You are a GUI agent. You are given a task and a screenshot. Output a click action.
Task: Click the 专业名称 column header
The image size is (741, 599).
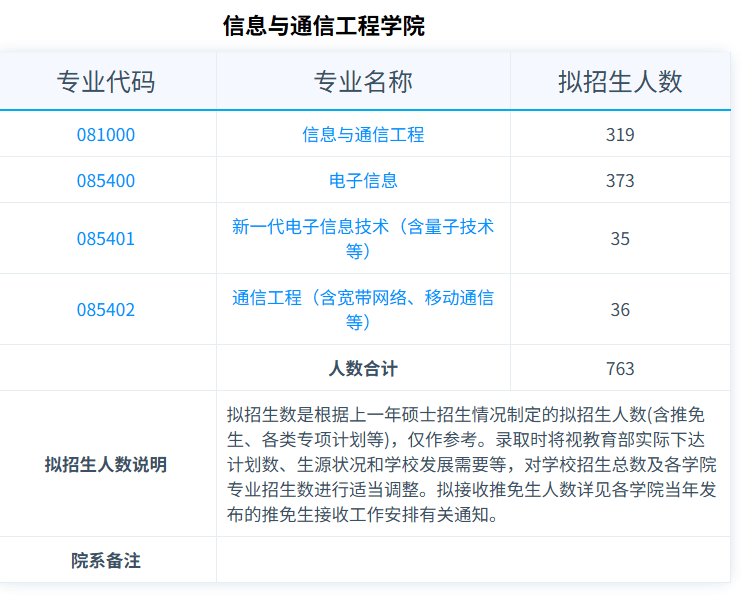pyautogui.click(x=363, y=82)
